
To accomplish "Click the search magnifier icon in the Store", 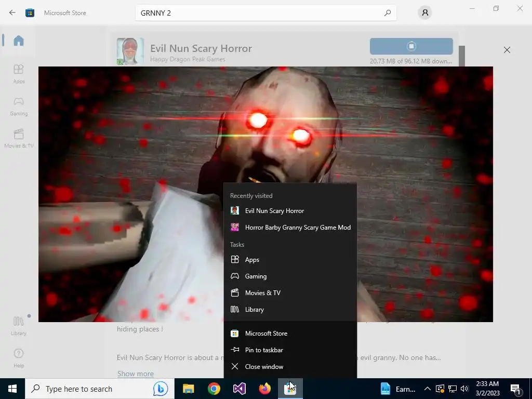I will tap(388, 13).
